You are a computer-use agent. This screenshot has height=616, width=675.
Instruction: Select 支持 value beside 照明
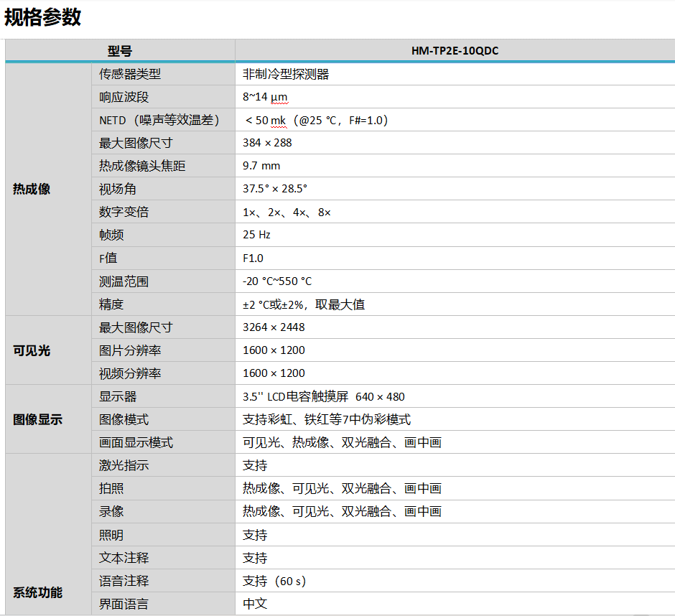tap(255, 535)
